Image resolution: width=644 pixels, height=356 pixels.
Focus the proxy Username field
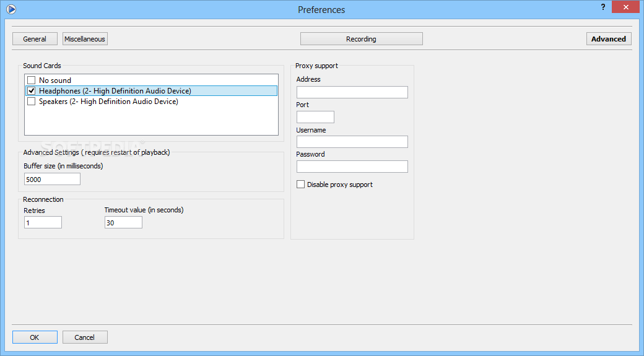click(x=352, y=142)
